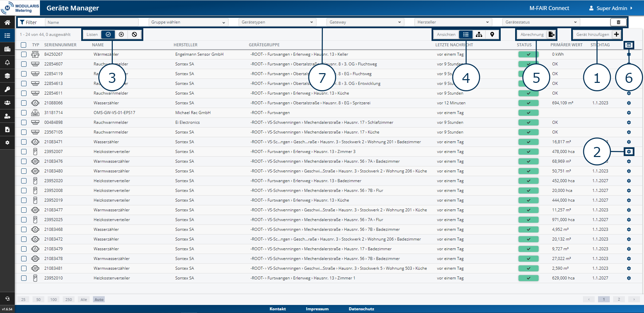Switch to the hierarchy tree view

[x=479, y=35]
